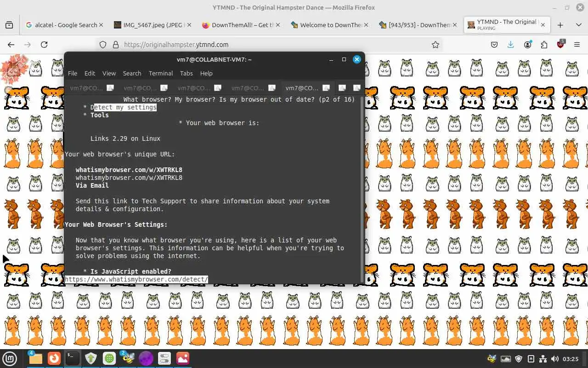This screenshot has height=368, width=588.
Task: Open green grid app in taskbar
Action: click(x=109, y=358)
